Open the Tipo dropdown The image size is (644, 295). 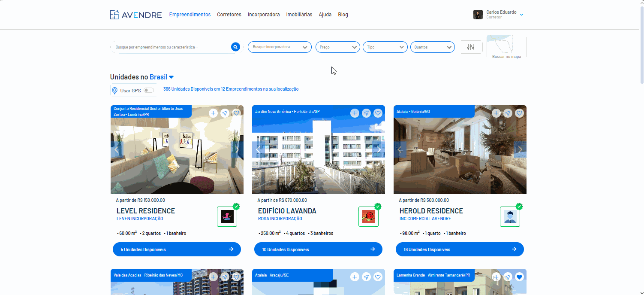coord(385,47)
